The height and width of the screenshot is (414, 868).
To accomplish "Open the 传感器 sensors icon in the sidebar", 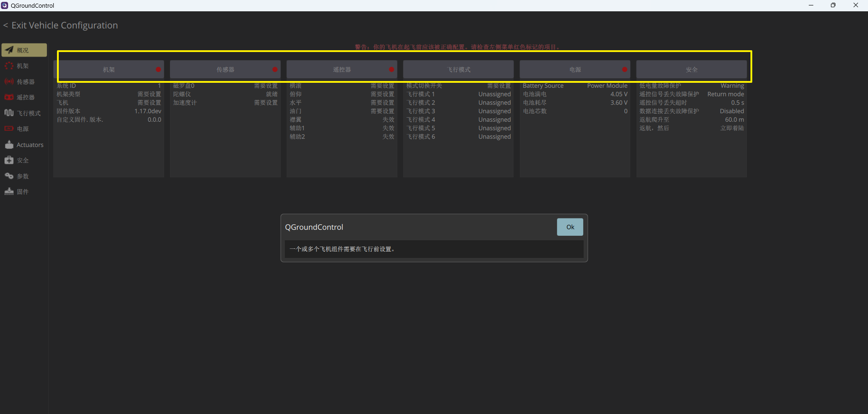I will [9, 82].
